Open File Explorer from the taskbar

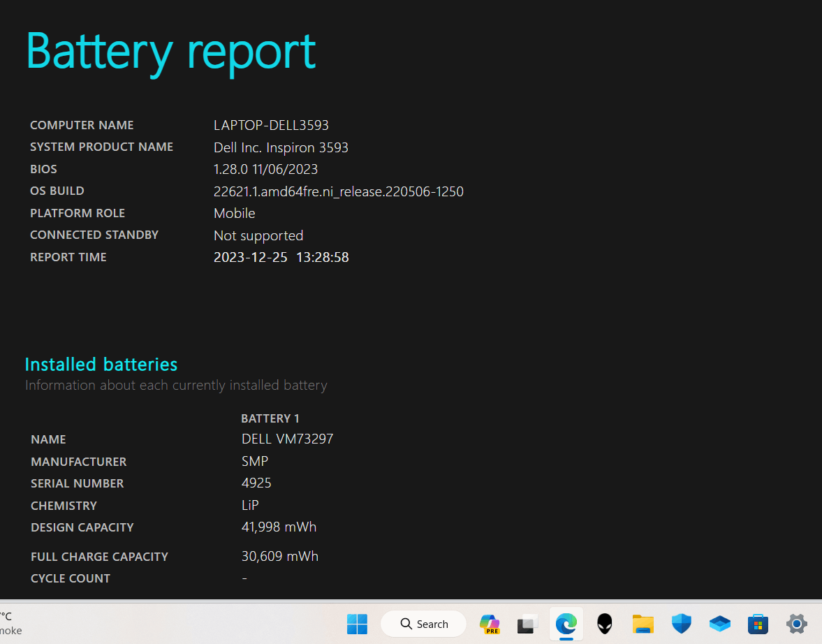(x=643, y=624)
